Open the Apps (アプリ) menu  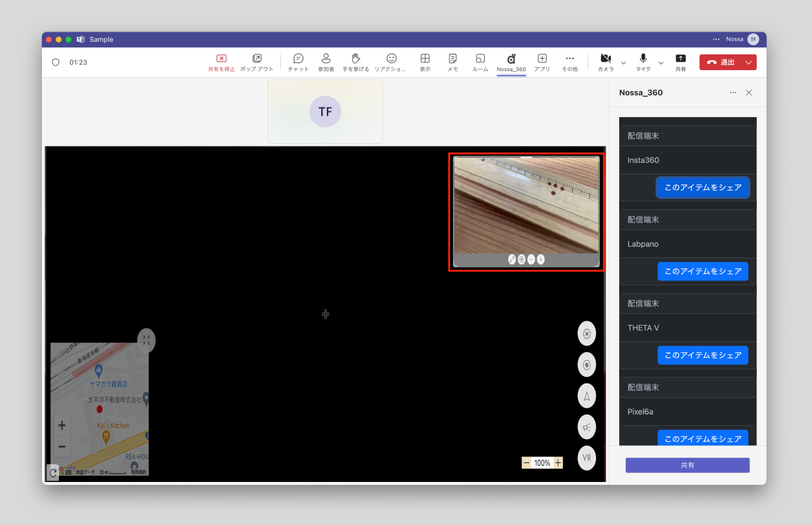(x=542, y=62)
